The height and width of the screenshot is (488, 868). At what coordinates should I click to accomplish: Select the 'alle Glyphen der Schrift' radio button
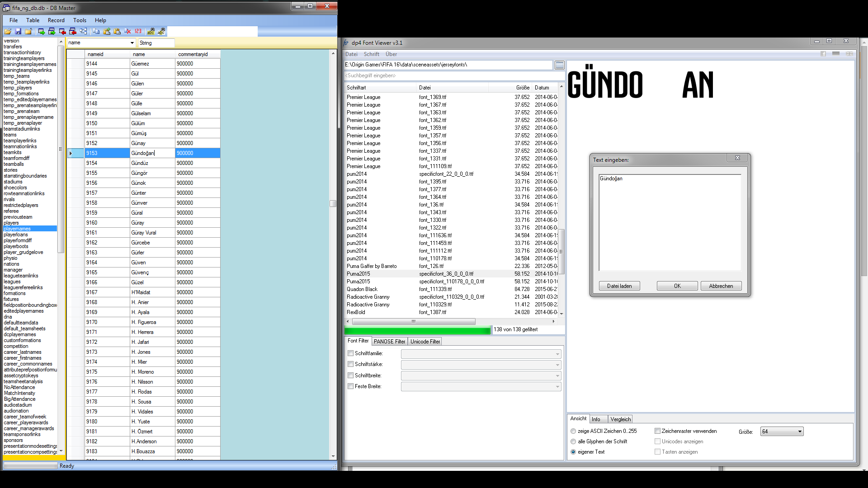573,441
